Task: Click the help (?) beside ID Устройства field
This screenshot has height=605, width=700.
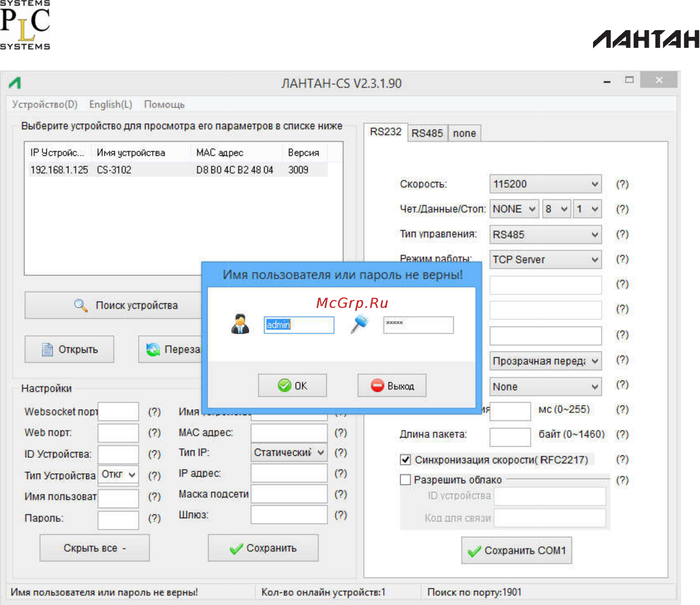Action: [x=154, y=454]
